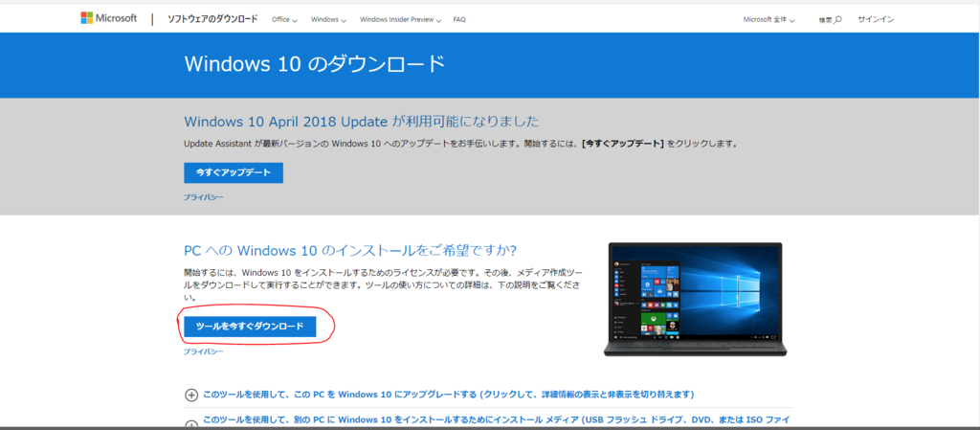This screenshot has width=980, height=430.
Task: Click Windows 10 のダウンロード heading
Action: 314,64
